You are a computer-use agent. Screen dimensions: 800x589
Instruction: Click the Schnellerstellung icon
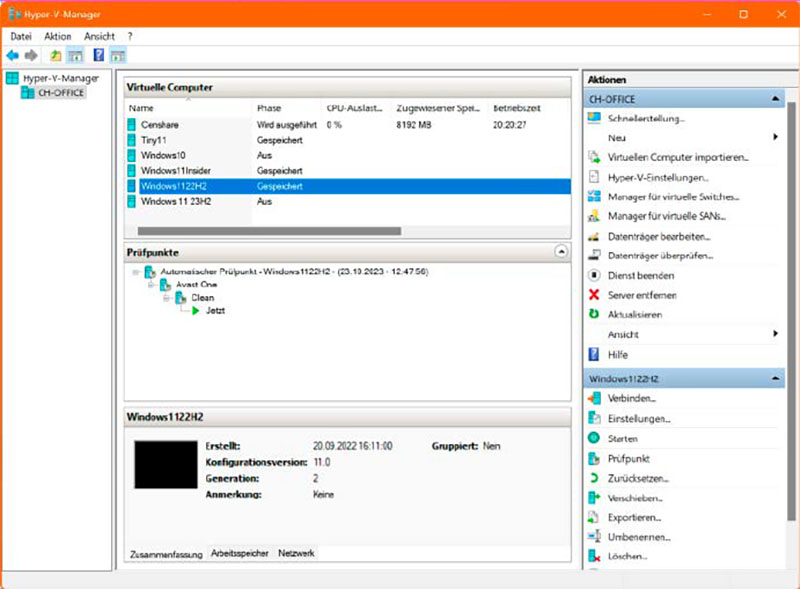[x=594, y=118]
